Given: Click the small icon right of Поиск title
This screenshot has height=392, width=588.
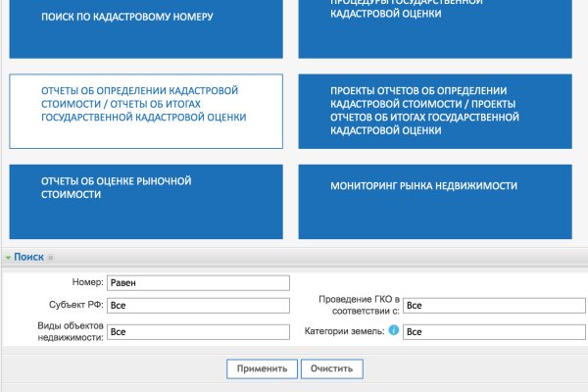Looking at the screenshot, I should (51, 257).
